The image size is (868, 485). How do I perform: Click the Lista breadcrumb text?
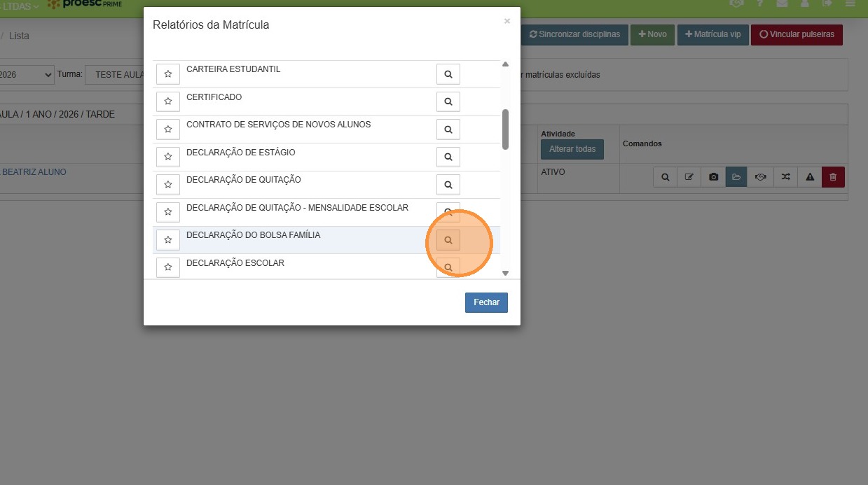pyautogui.click(x=19, y=36)
